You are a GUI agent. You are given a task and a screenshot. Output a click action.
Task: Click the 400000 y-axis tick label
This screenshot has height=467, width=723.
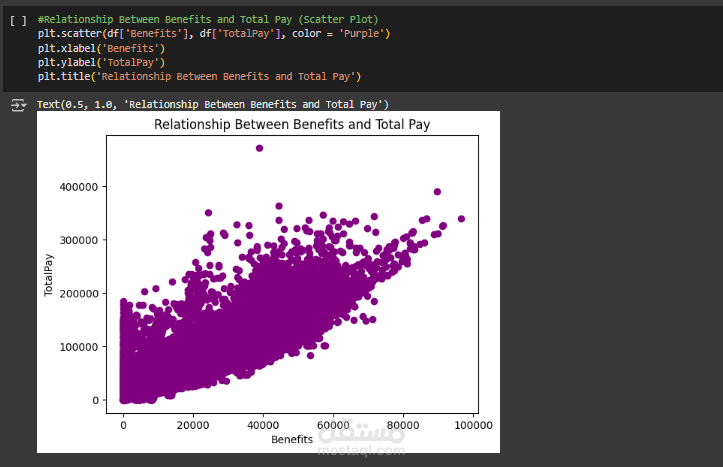(x=79, y=187)
